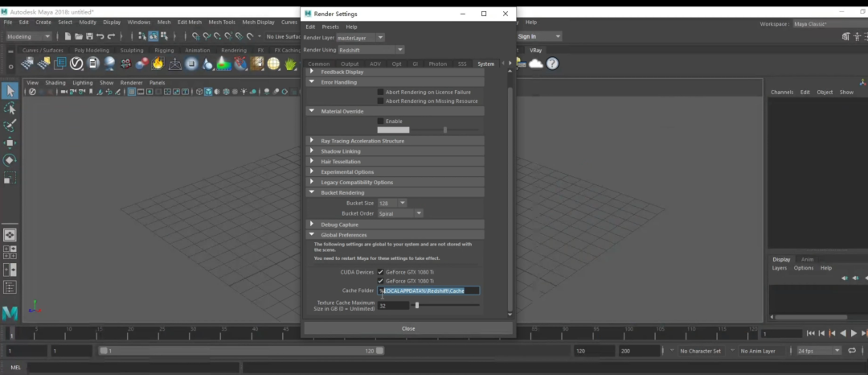
Task: Collapse the Global Preferences section
Action: pos(395,235)
